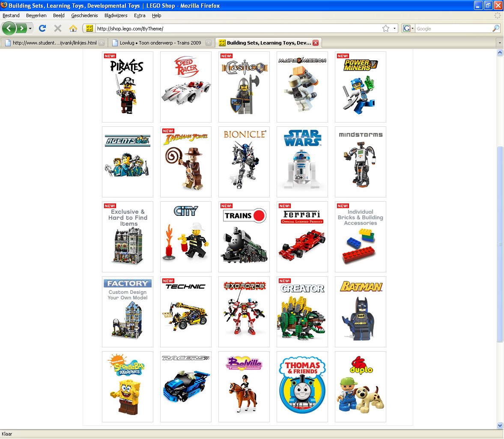Click the search magnifier icon

(496, 29)
